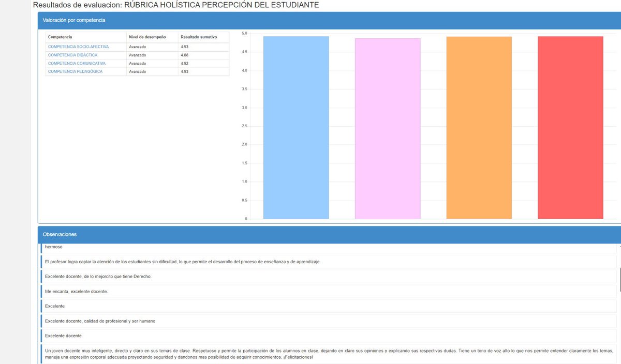
Task: Click the short 'Excelente docente' observation
Action: point(329,336)
